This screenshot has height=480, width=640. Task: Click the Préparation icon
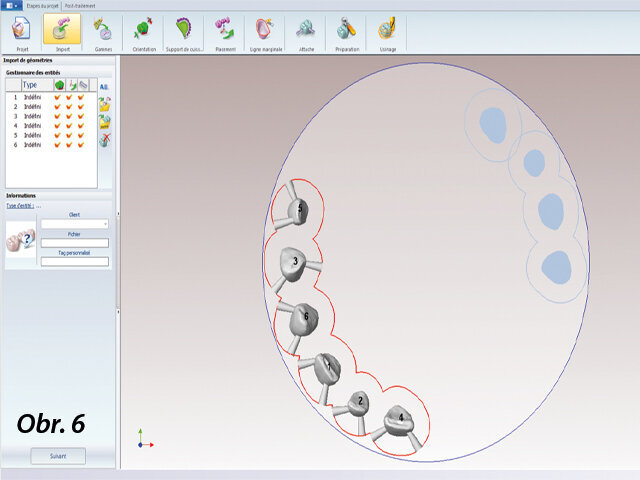pos(346,32)
